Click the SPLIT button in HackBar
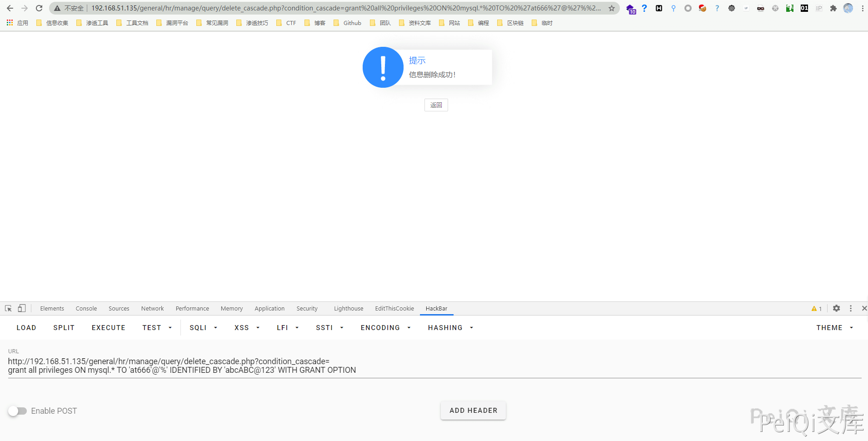868x441 pixels. (x=64, y=327)
